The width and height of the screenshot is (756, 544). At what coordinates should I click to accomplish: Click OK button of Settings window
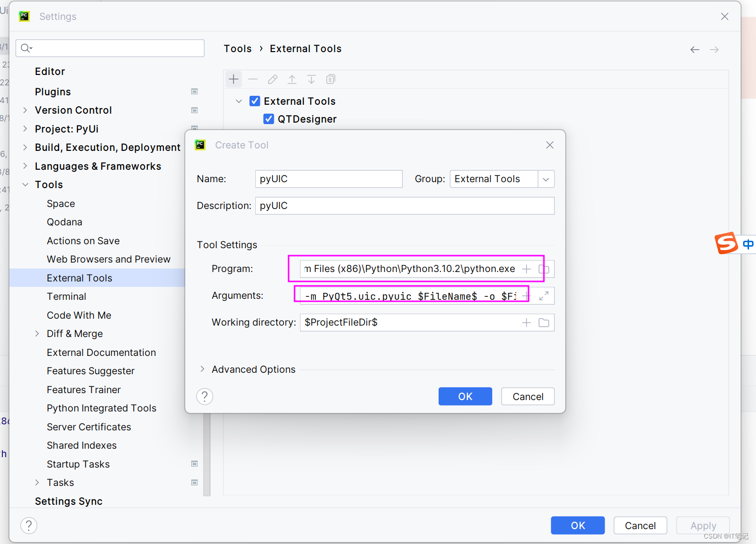tap(578, 526)
